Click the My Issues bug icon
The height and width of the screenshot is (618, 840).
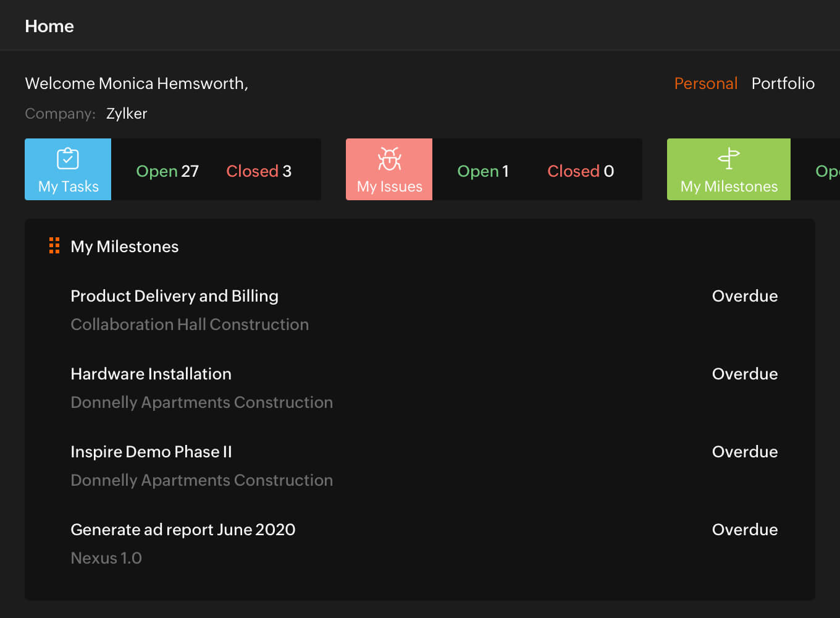[x=389, y=159]
